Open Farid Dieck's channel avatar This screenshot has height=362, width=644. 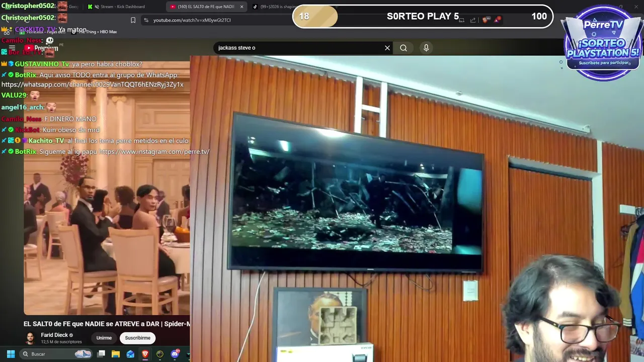(x=30, y=338)
